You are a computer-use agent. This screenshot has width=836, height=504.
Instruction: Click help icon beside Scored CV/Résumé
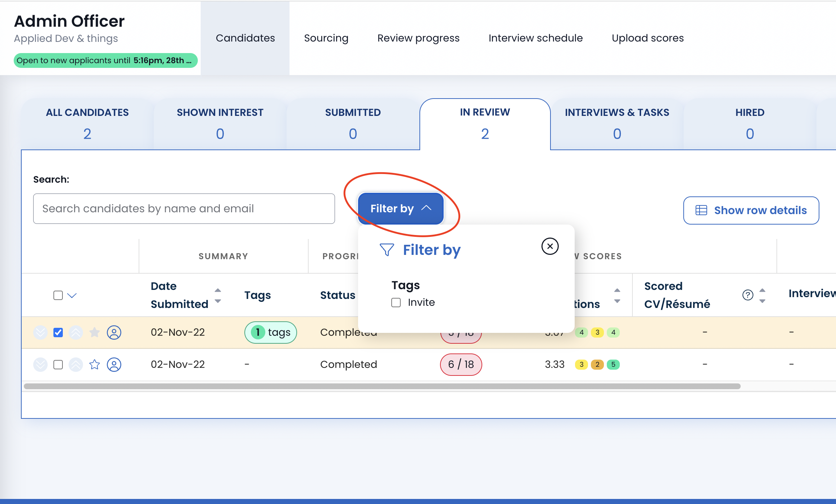pos(748,295)
